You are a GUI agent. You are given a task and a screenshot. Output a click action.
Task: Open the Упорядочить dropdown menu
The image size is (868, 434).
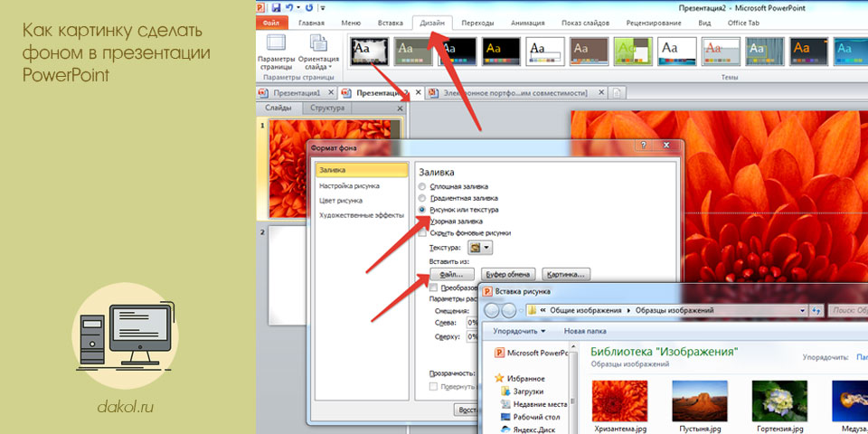[519, 331]
